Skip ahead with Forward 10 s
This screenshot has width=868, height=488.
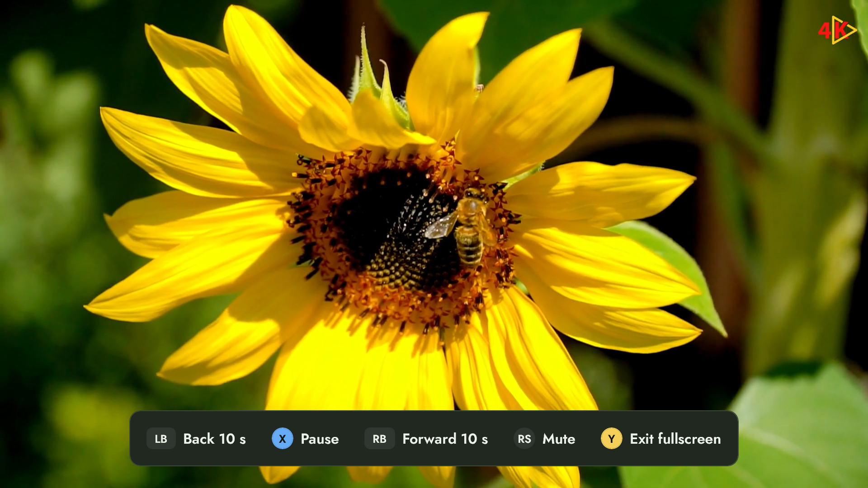(445, 439)
